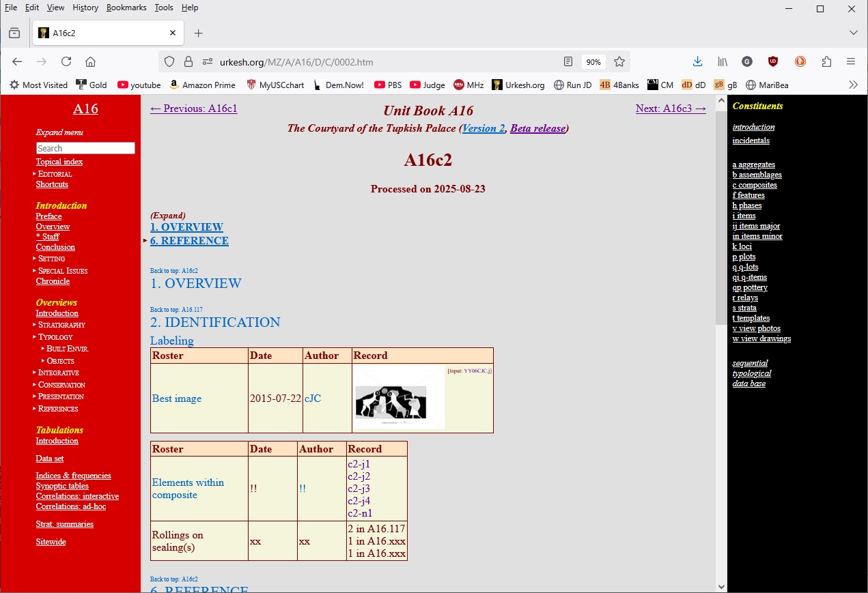Screen dimensions: 868x593
Task: Open the DuckDuckGo extension icon
Action: point(800,61)
